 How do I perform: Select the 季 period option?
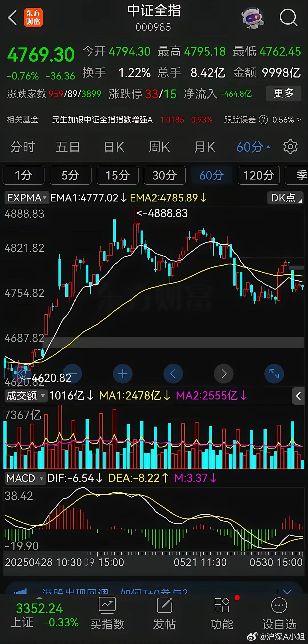click(297, 175)
